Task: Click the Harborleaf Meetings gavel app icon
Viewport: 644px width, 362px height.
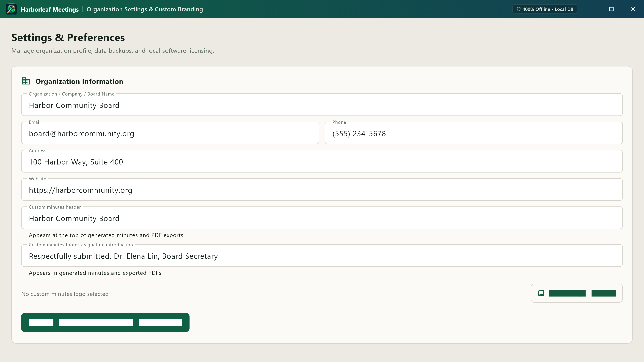Action: click(11, 9)
